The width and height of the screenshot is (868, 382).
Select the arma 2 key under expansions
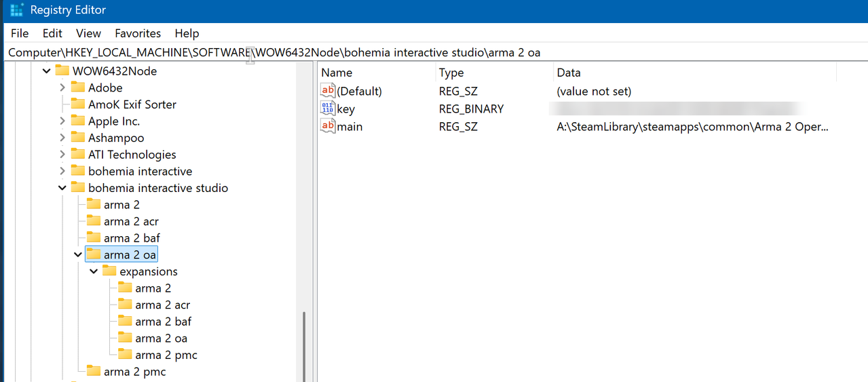point(153,288)
